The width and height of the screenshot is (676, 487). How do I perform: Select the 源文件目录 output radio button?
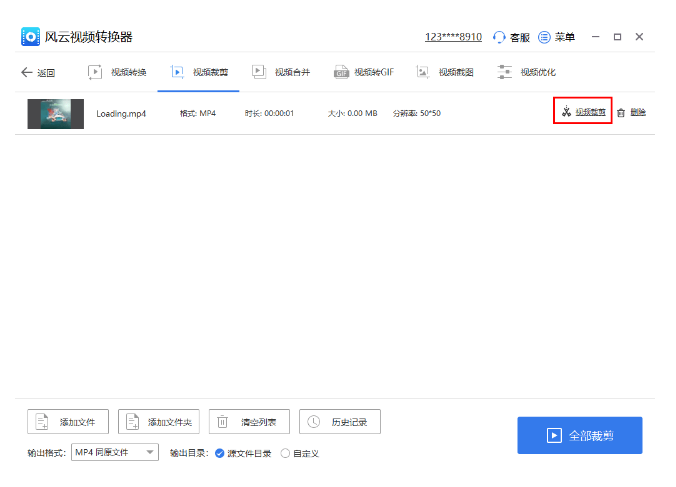point(219,453)
